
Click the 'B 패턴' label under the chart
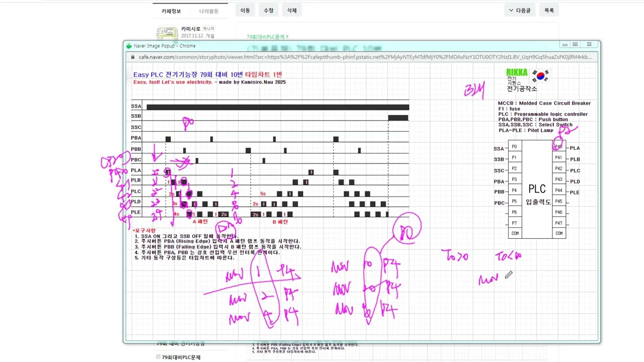click(x=280, y=221)
